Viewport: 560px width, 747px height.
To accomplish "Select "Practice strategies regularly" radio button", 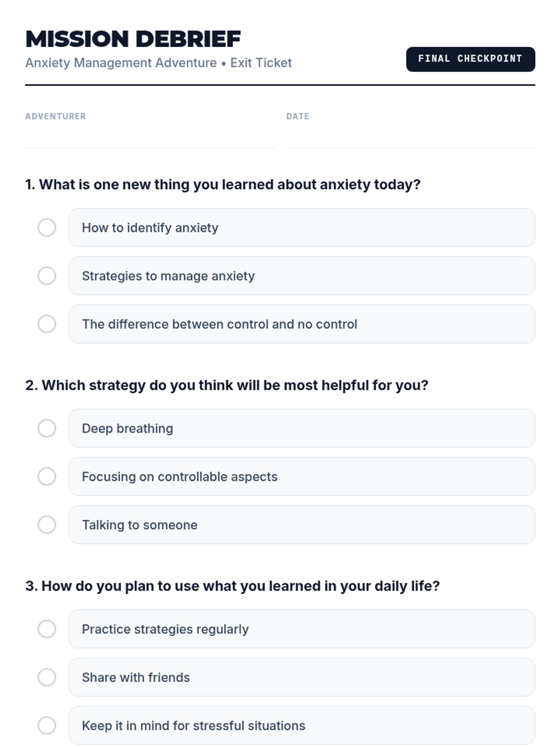I will (x=47, y=629).
